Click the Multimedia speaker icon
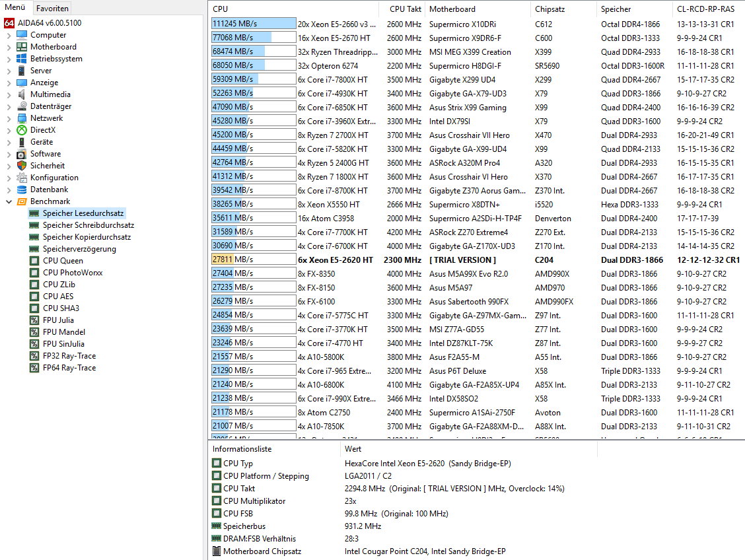The height and width of the screenshot is (560, 745). tap(22, 94)
